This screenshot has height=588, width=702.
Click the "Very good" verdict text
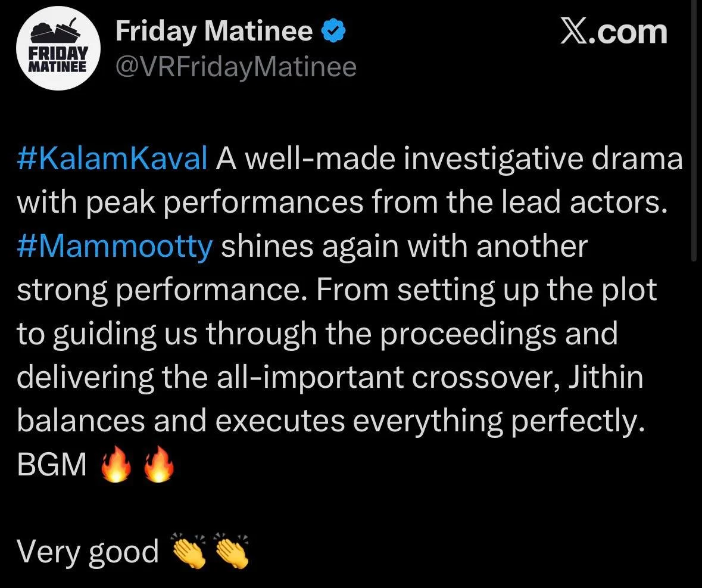pyautogui.click(x=88, y=551)
